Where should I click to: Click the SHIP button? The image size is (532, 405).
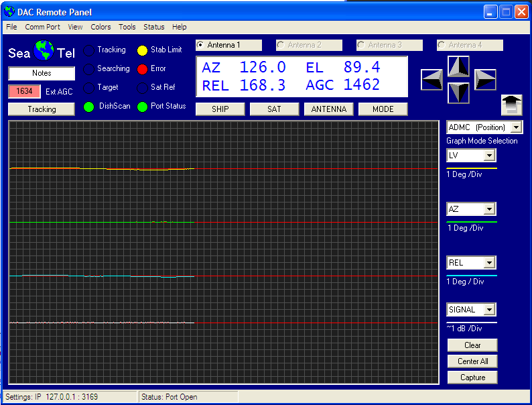pyautogui.click(x=220, y=109)
